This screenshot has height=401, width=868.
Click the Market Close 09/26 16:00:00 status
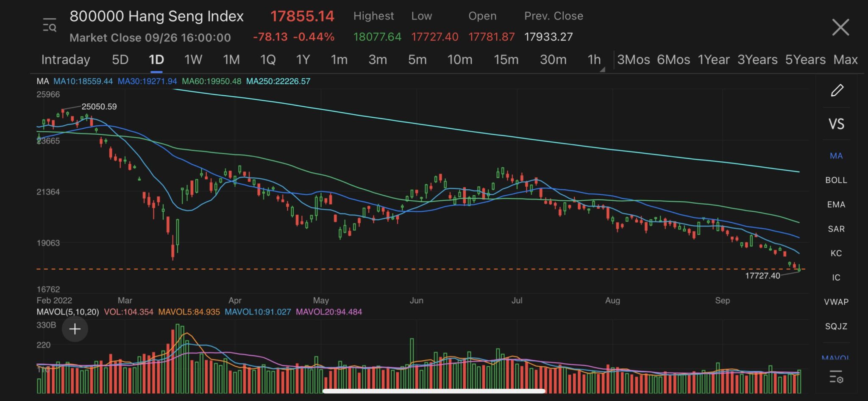click(150, 38)
